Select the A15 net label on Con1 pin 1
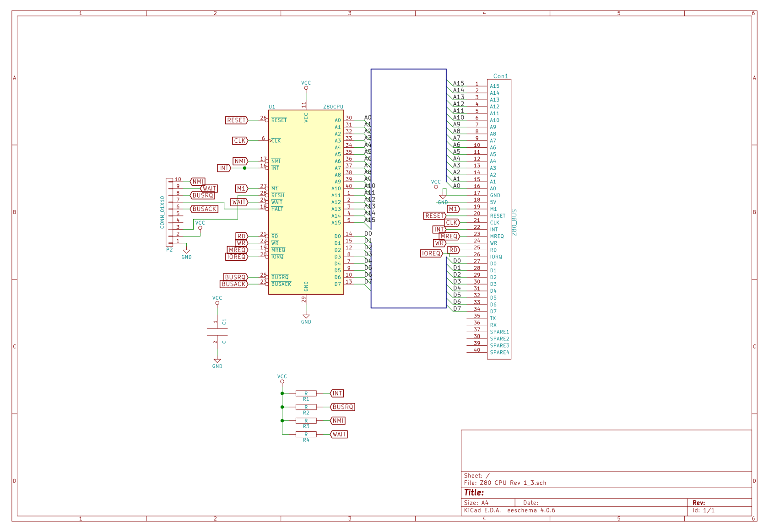Screen dimensions: 769x532 point(458,84)
